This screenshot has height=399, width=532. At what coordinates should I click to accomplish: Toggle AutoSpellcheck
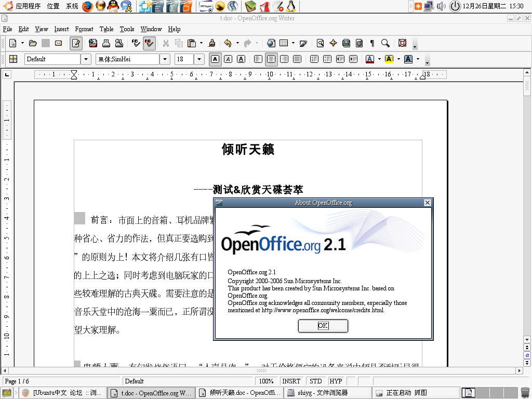tap(149, 43)
